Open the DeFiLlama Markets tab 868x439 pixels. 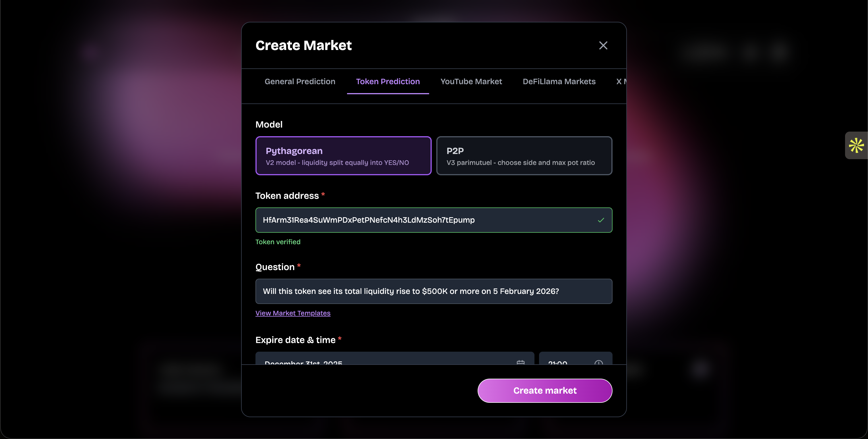pyautogui.click(x=559, y=82)
